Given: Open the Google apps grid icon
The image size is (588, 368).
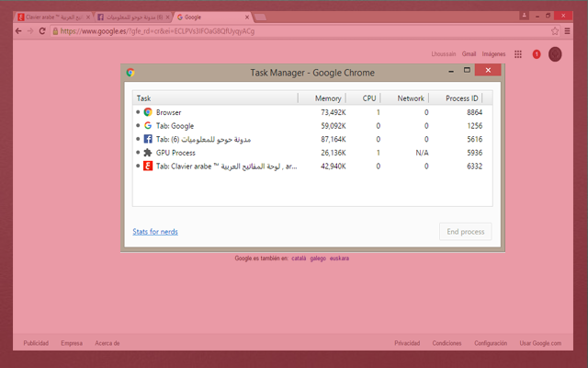Looking at the screenshot, I should (518, 54).
